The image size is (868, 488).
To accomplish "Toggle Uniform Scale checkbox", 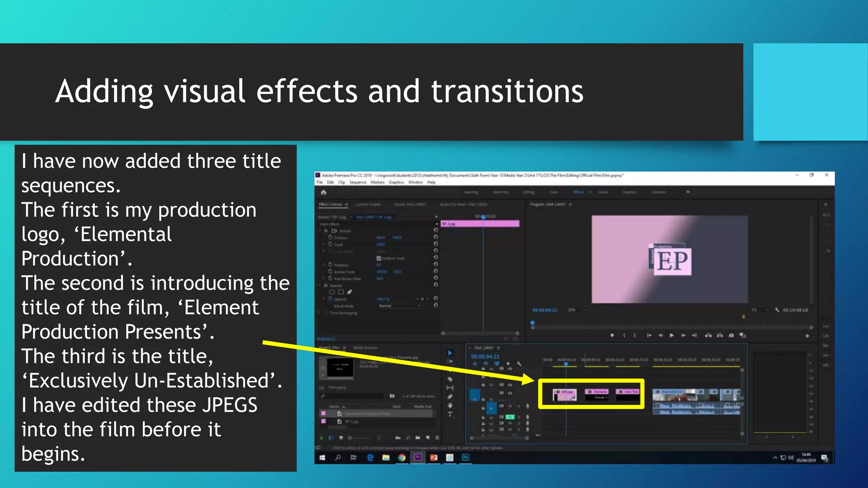I will (x=378, y=258).
